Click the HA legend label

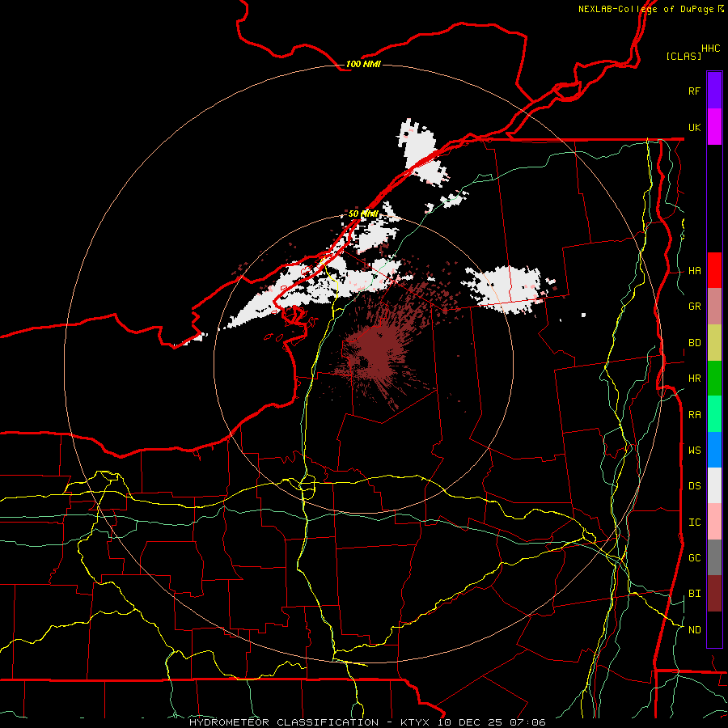694,270
